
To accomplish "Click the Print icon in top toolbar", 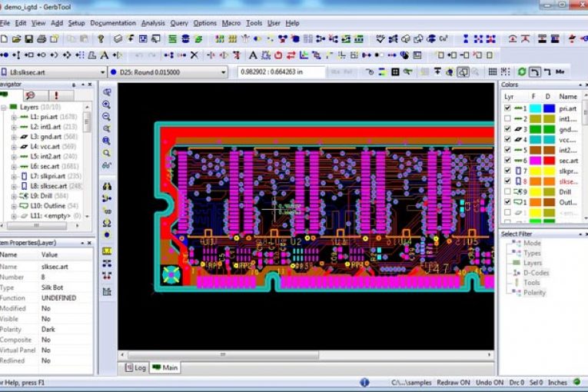I will 42,38.
